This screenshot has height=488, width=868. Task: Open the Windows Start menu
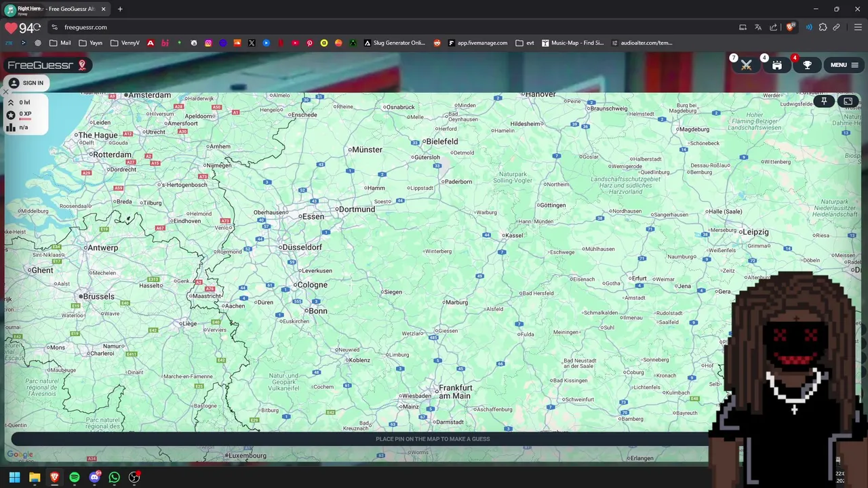click(x=14, y=477)
